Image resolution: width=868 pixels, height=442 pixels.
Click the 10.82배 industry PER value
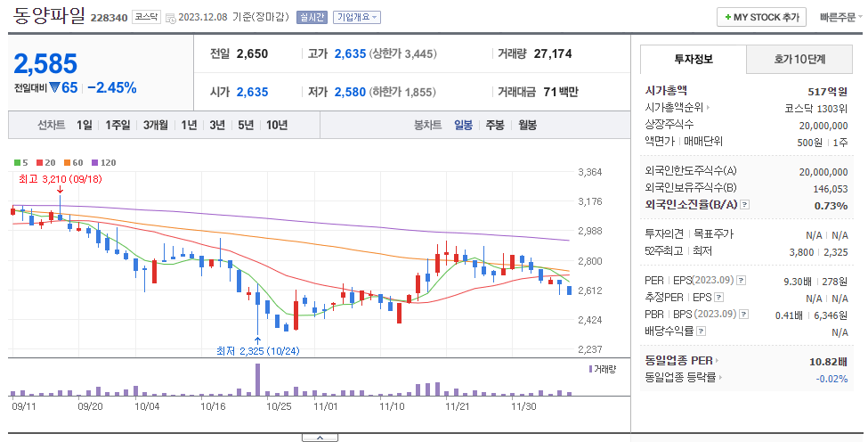tap(828, 362)
